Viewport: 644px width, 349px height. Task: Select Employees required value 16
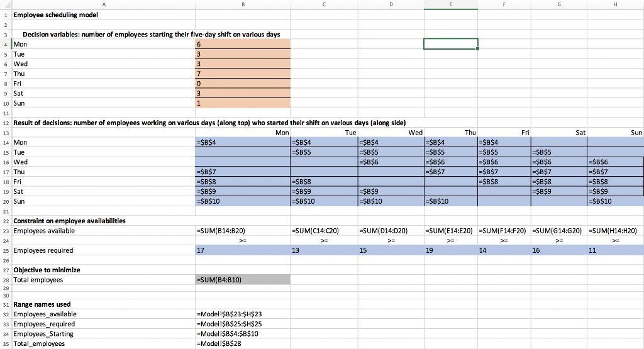(559, 250)
